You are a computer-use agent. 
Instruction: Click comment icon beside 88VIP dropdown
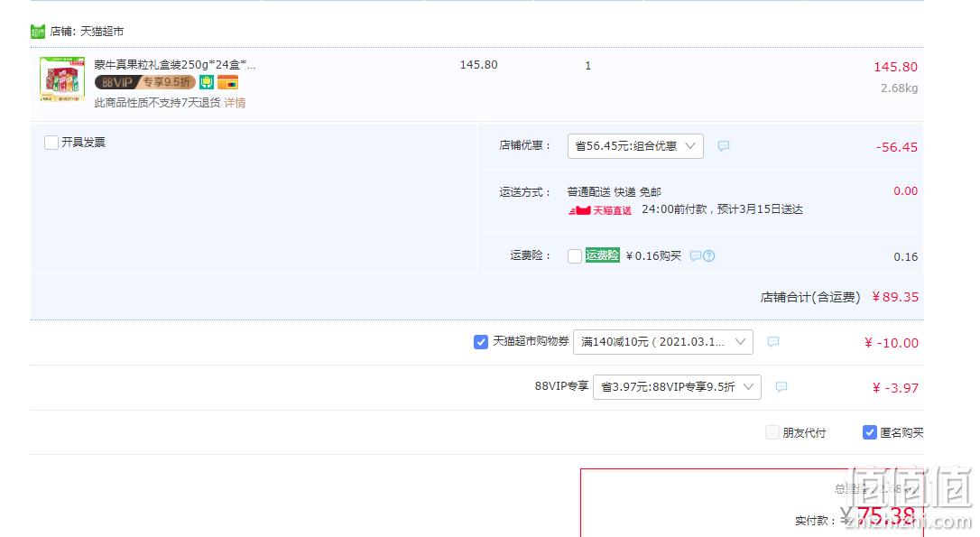(x=781, y=387)
